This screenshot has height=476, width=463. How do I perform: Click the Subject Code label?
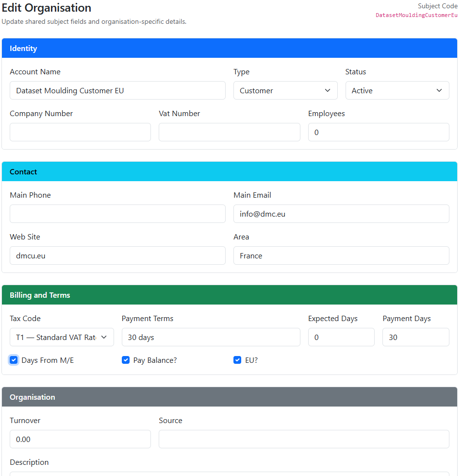click(x=437, y=6)
